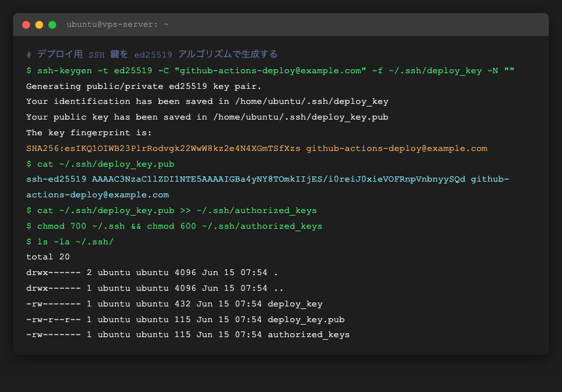The image size is (562, 392).
Task: Click 'Your public key has been saved' line
Action: (207, 117)
